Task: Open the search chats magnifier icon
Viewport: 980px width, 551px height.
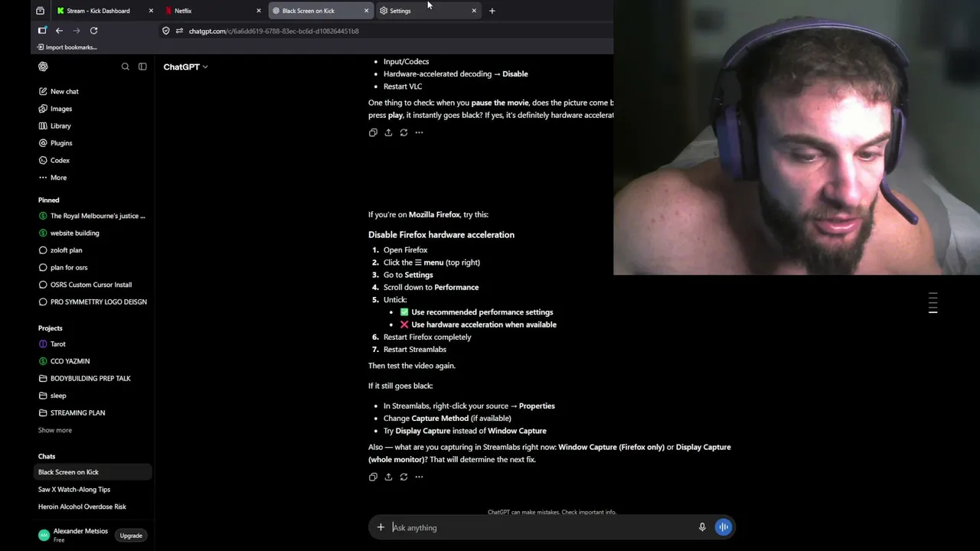Action: 126,67
